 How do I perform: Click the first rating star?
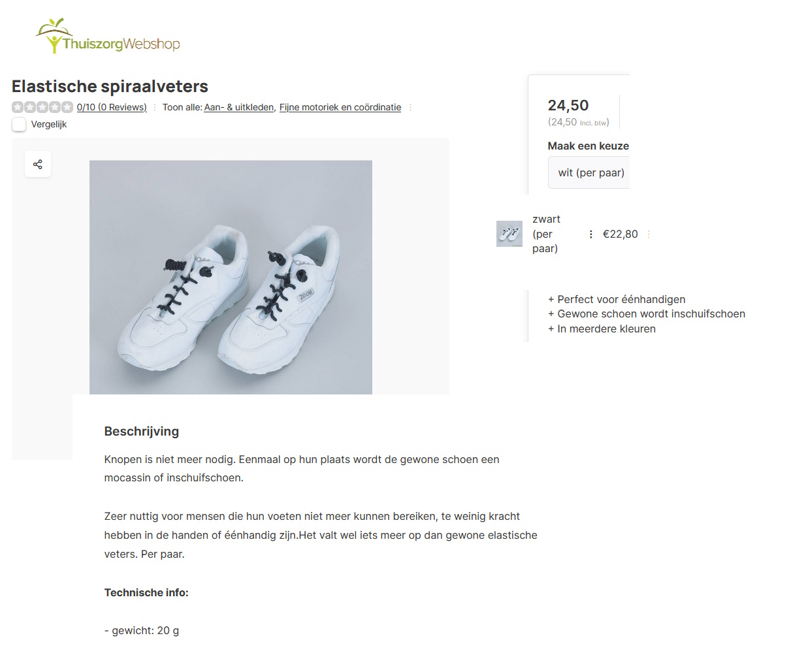18,107
